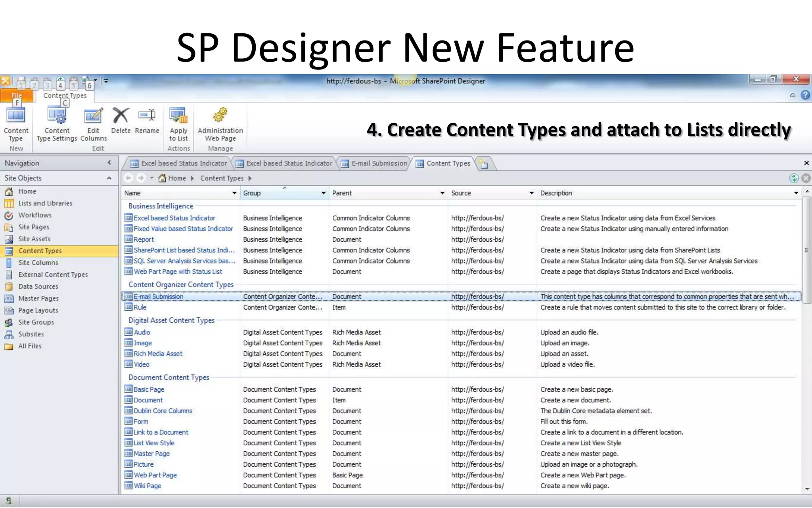Image resolution: width=812 pixels, height=508 pixels.
Task: Collapse the Navigation pane arrow
Action: tap(109, 163)
